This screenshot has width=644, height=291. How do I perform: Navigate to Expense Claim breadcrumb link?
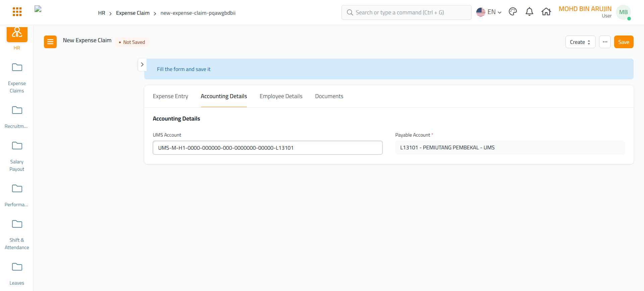133,13
